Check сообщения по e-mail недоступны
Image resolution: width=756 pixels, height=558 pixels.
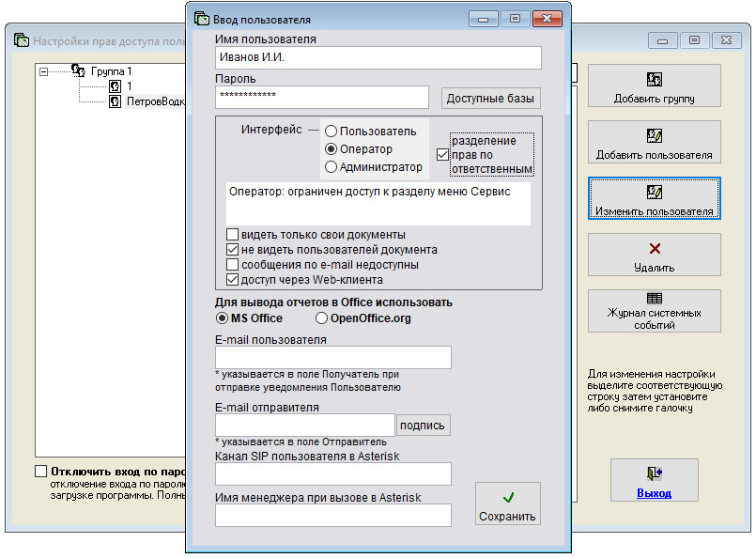232,265
